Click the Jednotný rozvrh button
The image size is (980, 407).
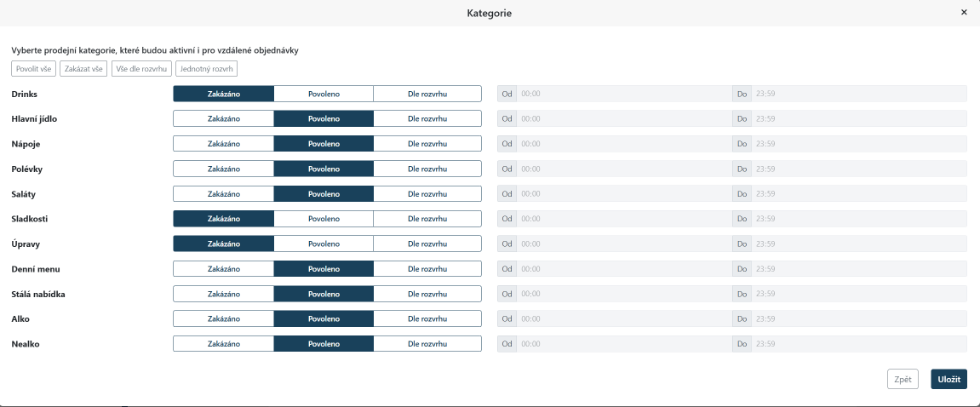coord(206,69)
